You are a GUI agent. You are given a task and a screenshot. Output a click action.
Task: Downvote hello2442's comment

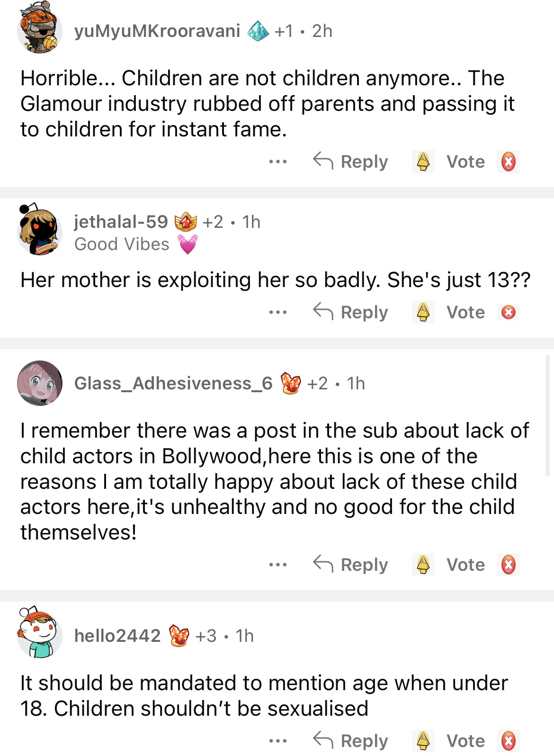coord(509,741)
